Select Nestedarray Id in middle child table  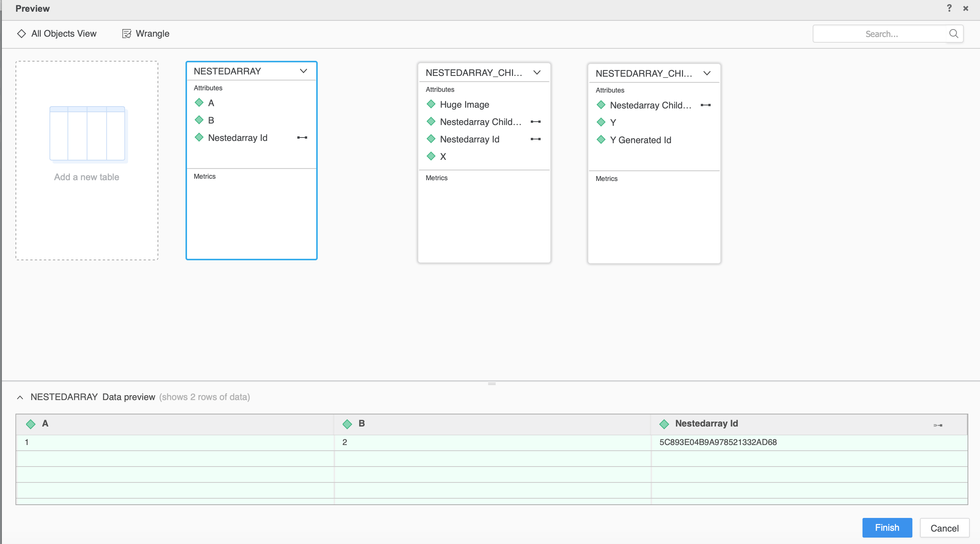[x=470, y=139]
